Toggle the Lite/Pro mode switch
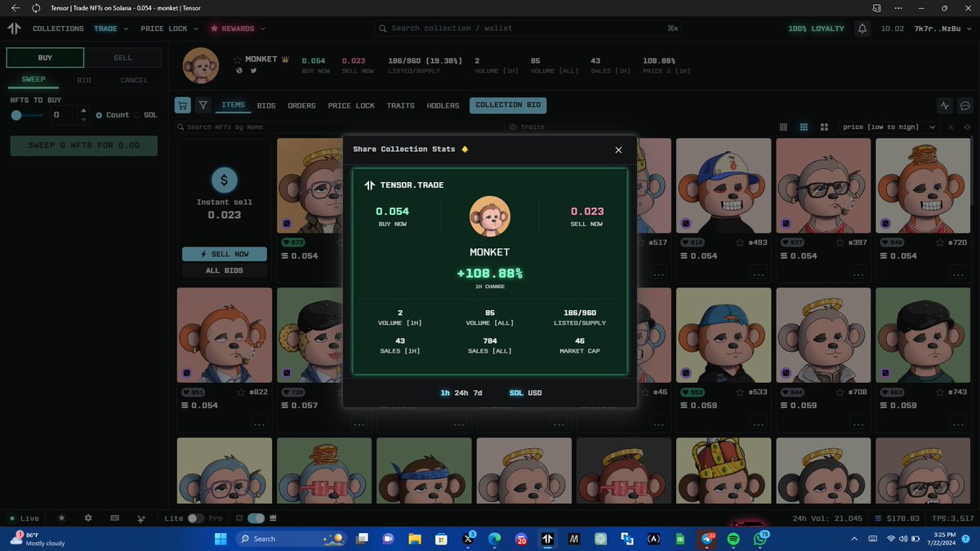Viewport: 980px width, 551px height. coord(195,518)
